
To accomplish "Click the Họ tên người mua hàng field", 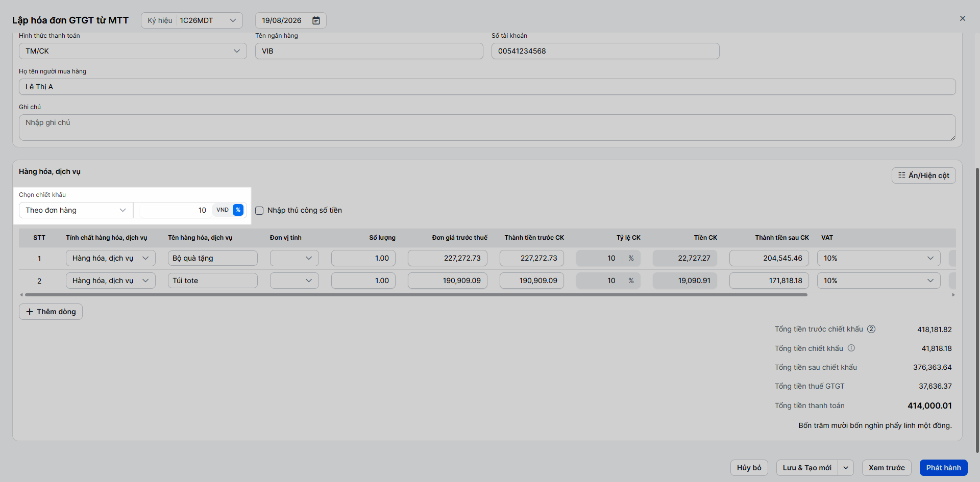I will click(487, 87).
